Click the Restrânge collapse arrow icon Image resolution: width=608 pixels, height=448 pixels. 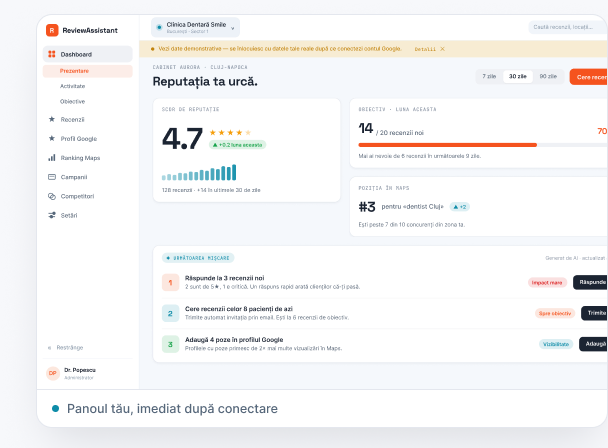pos(49,348)
